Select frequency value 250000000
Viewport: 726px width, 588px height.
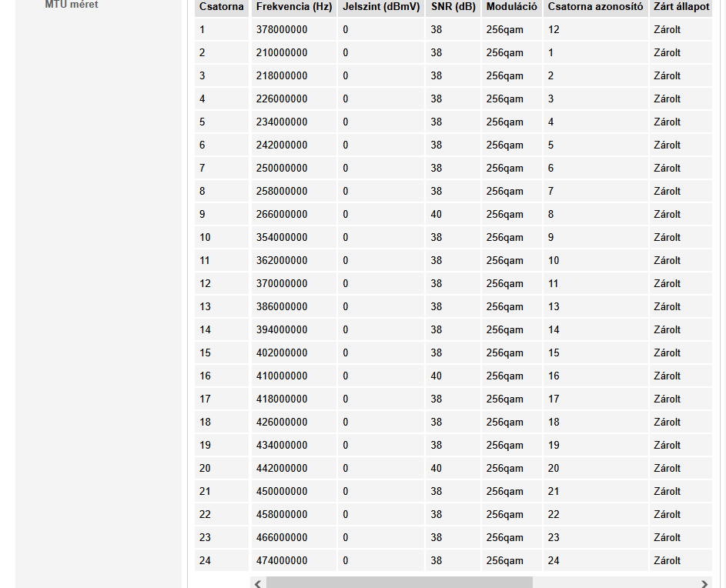(x=282, y=168)
